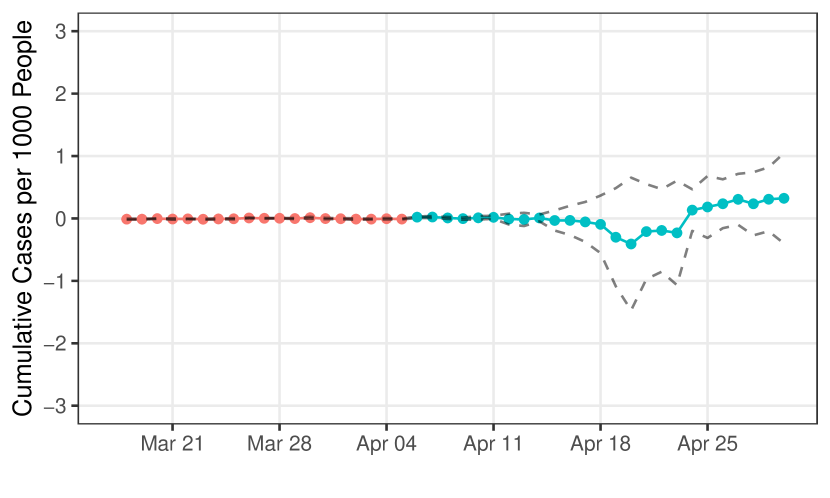Select the "Apr 25" x-axis tick label

707,443
